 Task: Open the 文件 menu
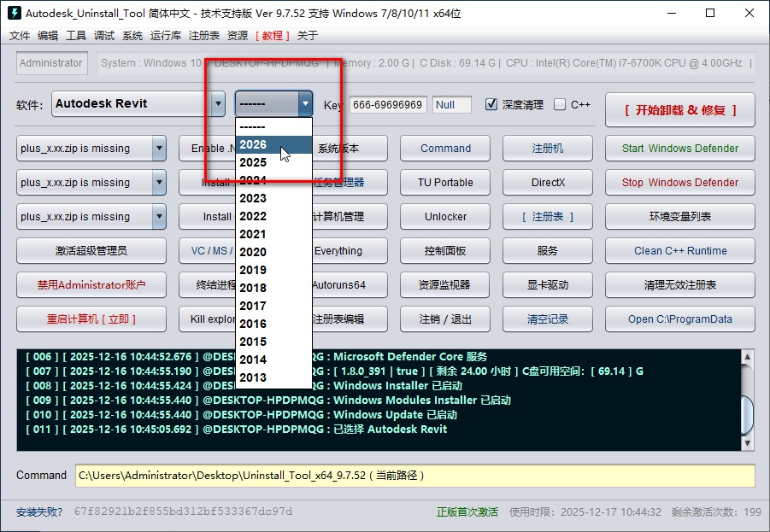[x=20, y=35]
